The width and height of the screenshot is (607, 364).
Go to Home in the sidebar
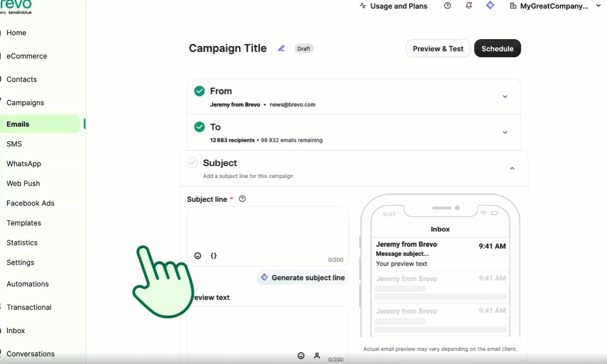point(16,33)
